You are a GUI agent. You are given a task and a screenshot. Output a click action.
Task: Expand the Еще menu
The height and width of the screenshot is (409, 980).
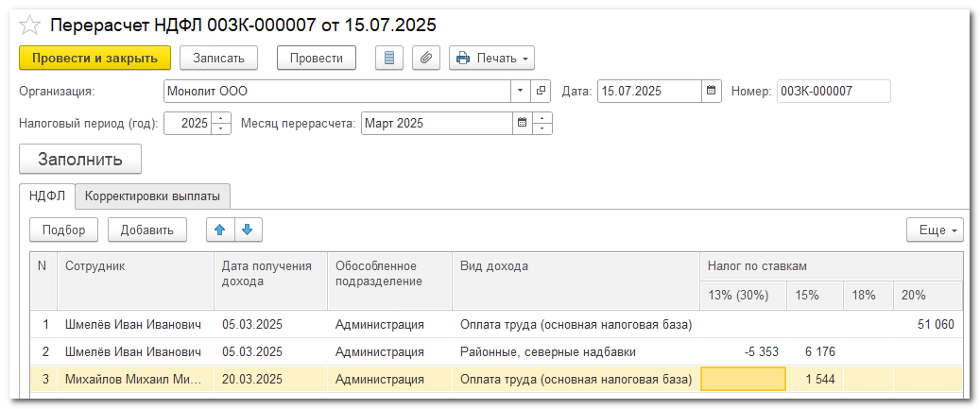pos(934,230)
